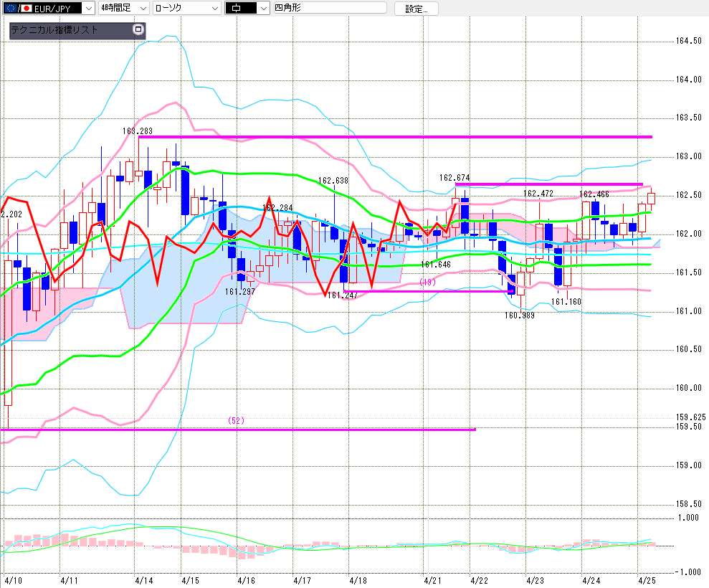Click the 162.284 price label
Screen dimensions: 709x588
point(277,208)
